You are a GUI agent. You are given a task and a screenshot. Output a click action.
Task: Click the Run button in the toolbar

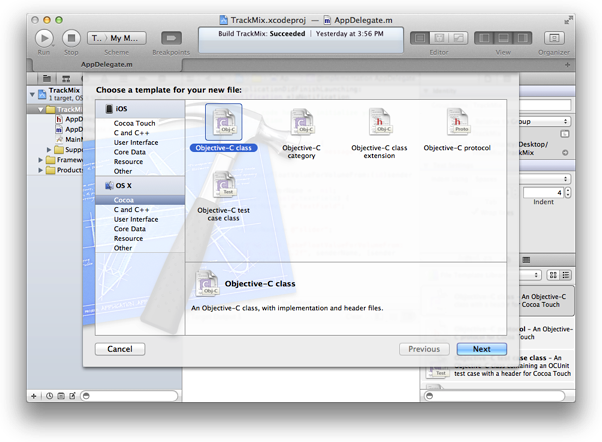(44, 38)
